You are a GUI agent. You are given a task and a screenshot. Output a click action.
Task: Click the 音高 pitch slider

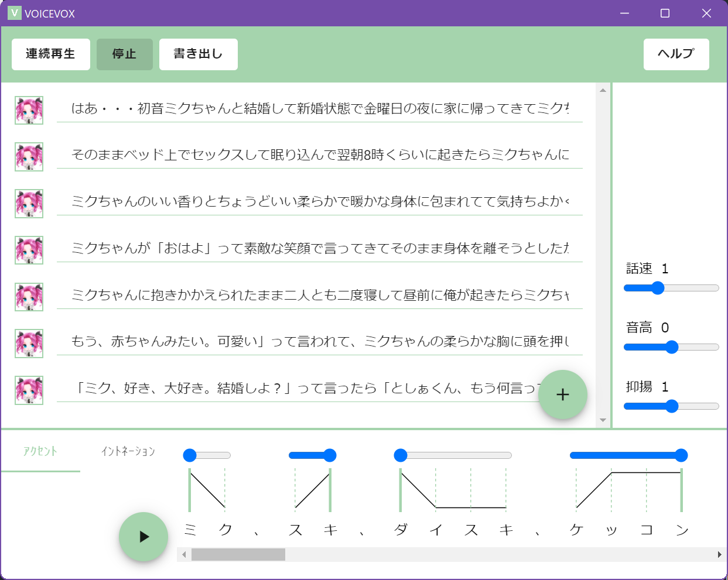point(671,347)
